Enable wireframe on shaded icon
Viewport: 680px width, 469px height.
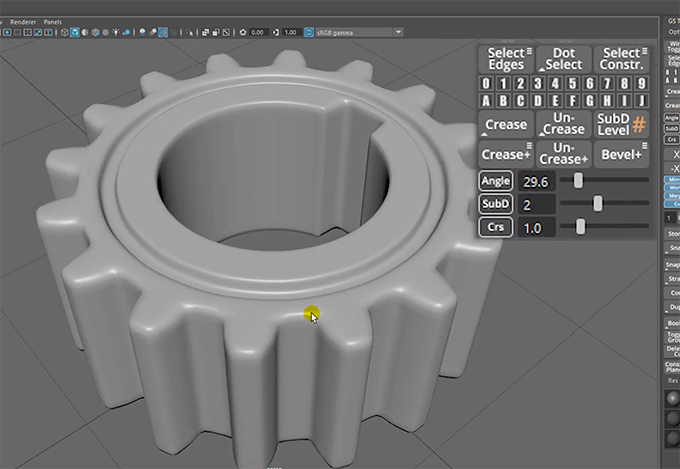[x=95, y=33]
